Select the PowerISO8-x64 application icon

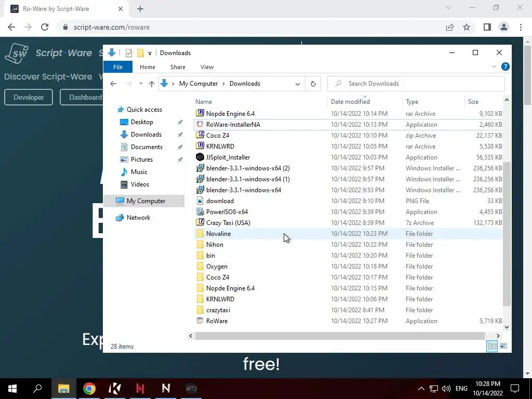(x=200, y=212)
